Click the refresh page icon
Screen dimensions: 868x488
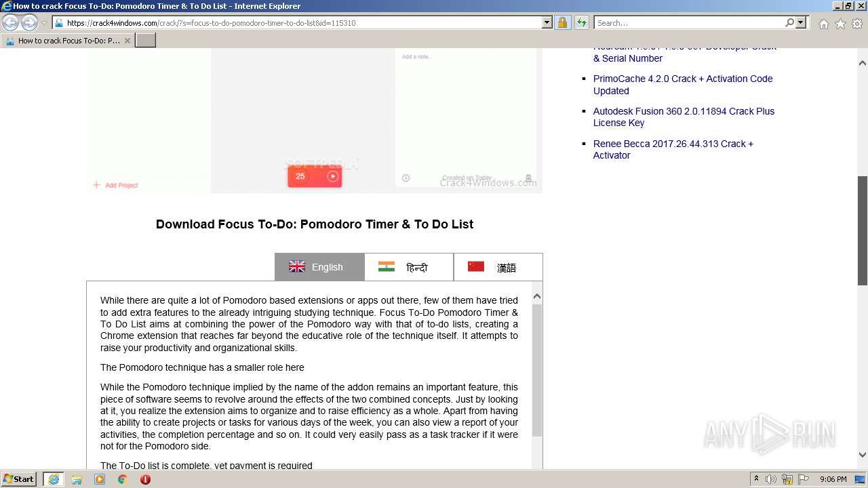[x=581, y=22]
